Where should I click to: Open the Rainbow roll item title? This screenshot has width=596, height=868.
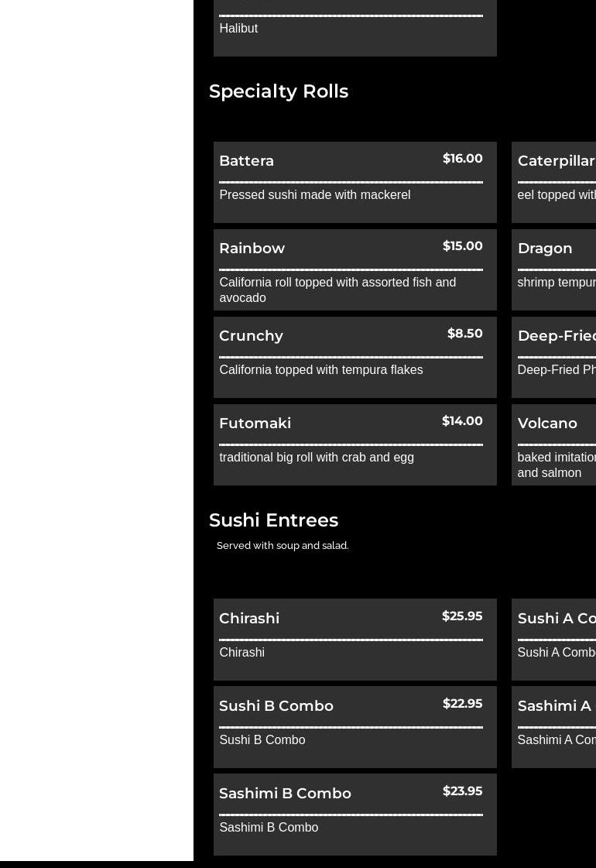[252, 249]
